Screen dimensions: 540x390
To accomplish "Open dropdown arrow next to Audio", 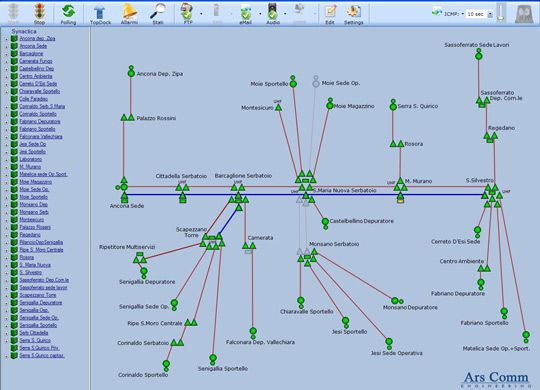I will click(x=285, y=14).
